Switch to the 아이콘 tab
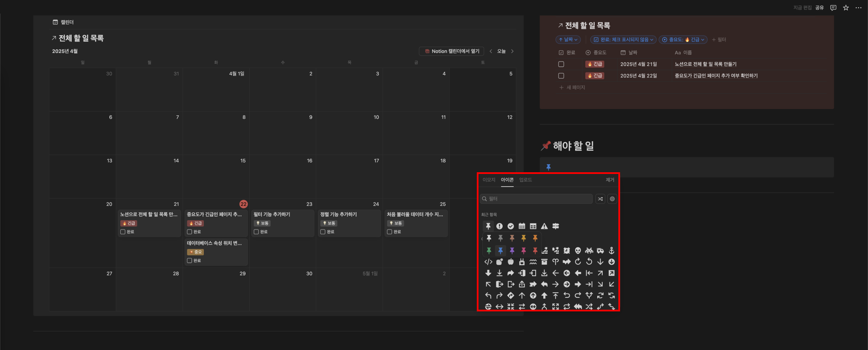868x350 pixels. [507, 180]
